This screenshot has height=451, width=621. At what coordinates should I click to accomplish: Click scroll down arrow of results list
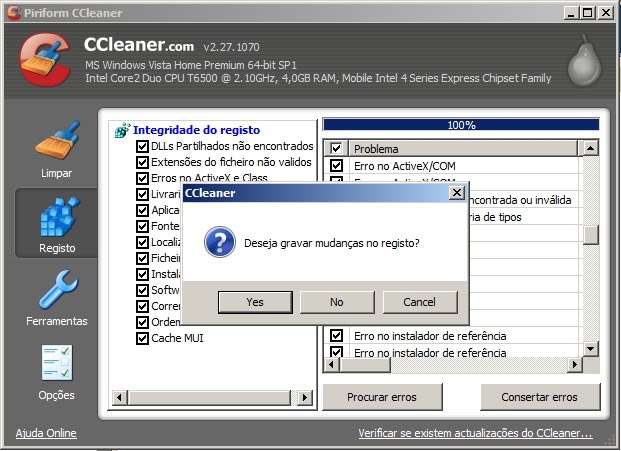(591, 348)
